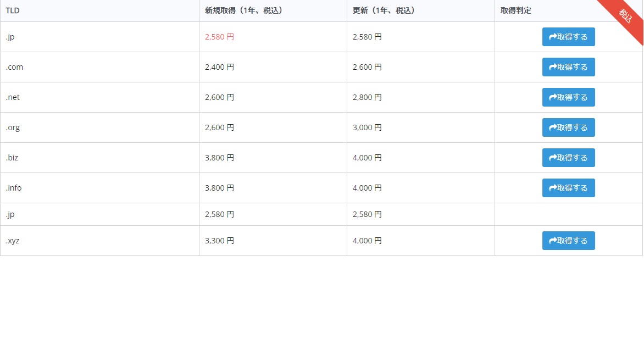Viewport: 644px width, 356px height.
Task: Click the arrow icon in the .xyz button
Action: (x=553, y=241)
